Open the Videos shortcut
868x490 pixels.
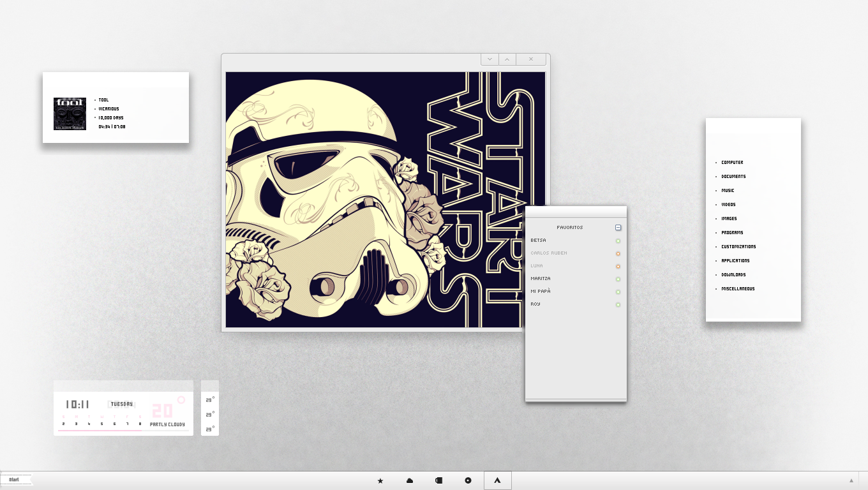click(728, 205)
